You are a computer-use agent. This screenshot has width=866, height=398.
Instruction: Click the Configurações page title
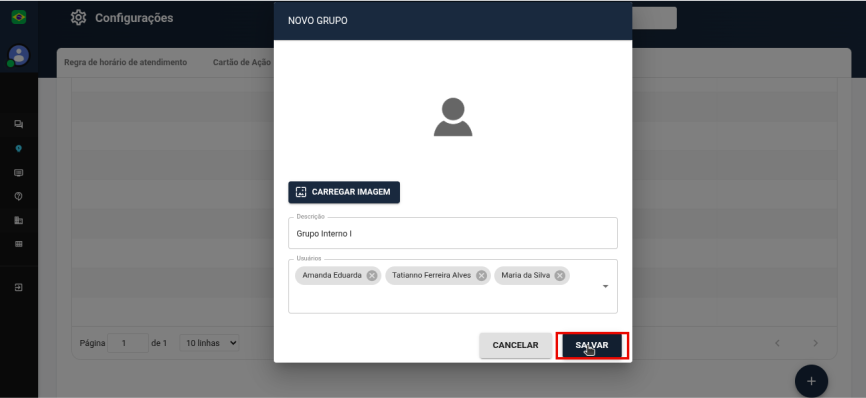[134, 18]
